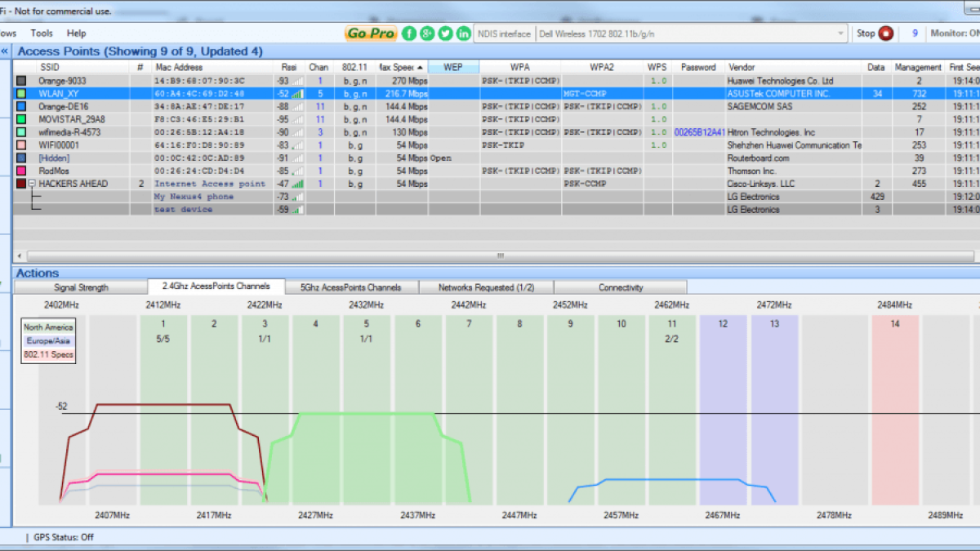Click the wifimedia-R-4573 password link

(x=699, y=132)
